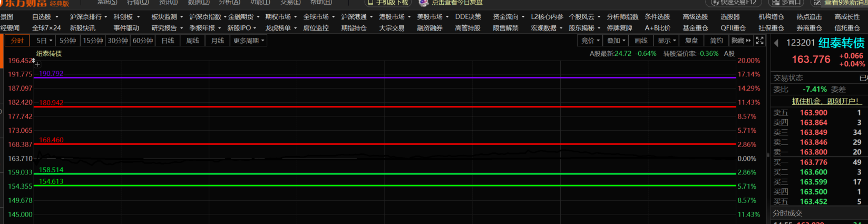Toggle the 简约 simple view button
The height and width of the screenshot is (224, 868).
click(x=716, y=41)
